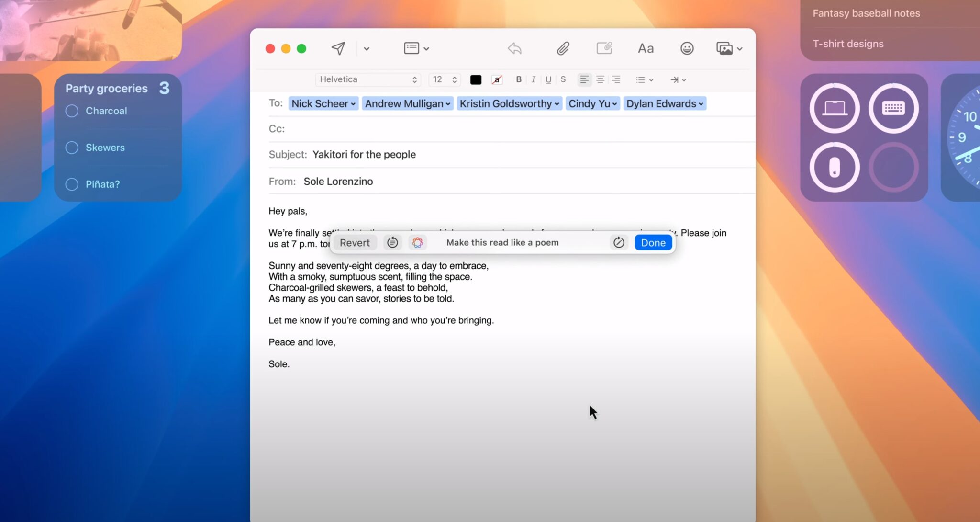Open the T-shirt designs note
980x522 pixels.
[848, 44]
